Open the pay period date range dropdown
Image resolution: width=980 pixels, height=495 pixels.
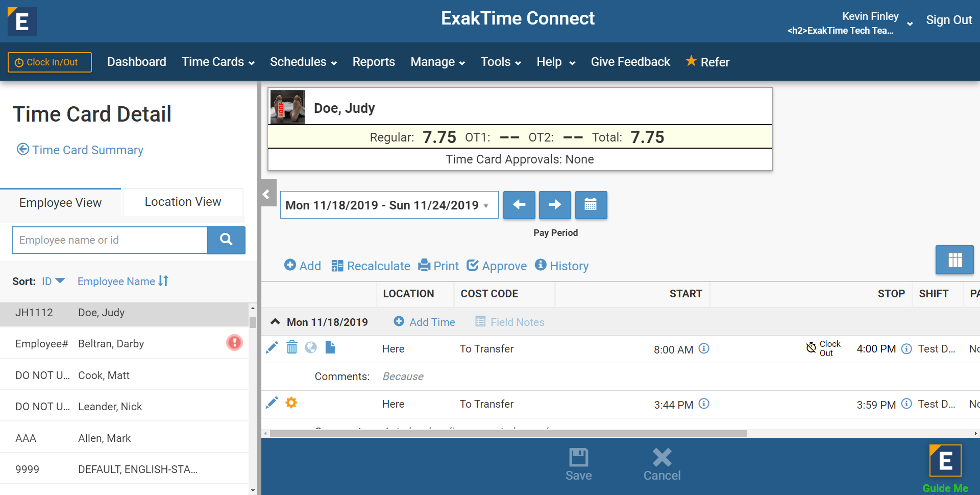click(389, 205)
